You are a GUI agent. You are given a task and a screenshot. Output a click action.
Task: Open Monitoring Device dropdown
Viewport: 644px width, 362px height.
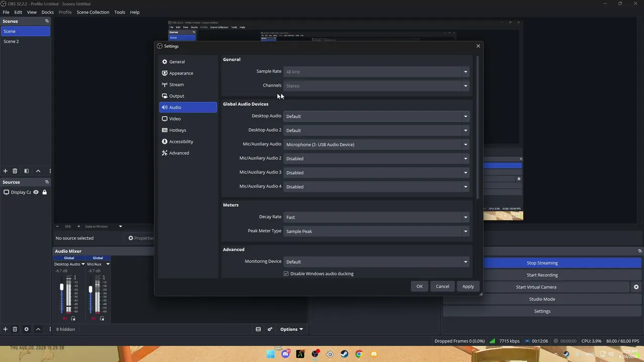point(376,261)
